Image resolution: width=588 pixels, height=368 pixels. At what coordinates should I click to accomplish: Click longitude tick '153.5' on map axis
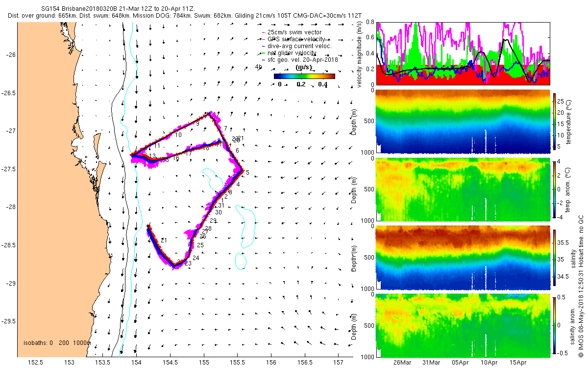[x=102, y=362]
